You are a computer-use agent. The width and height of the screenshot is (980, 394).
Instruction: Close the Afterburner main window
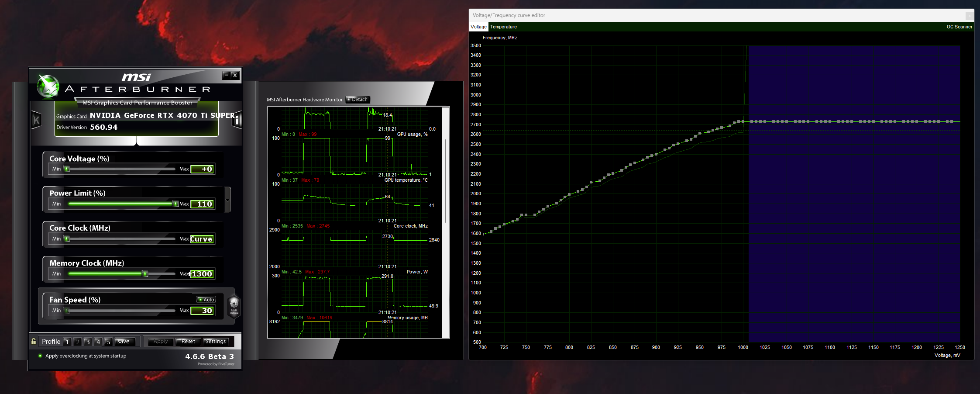tap(235, 75)
